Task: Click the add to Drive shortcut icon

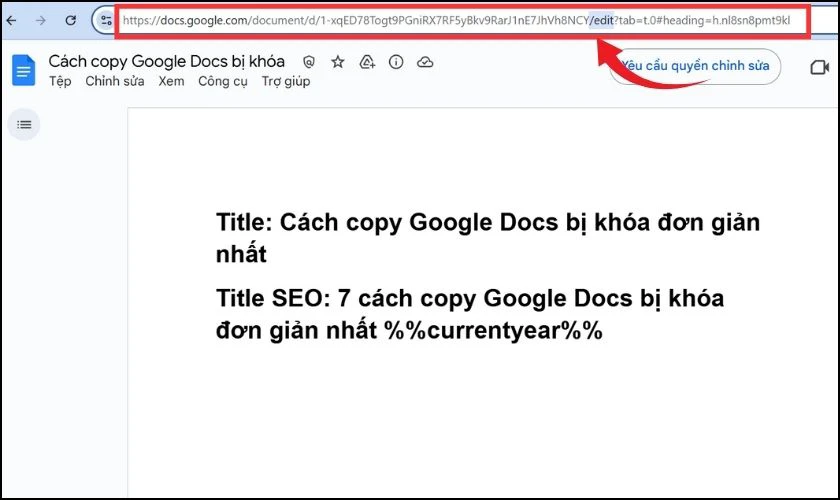Action: point(367,62)
